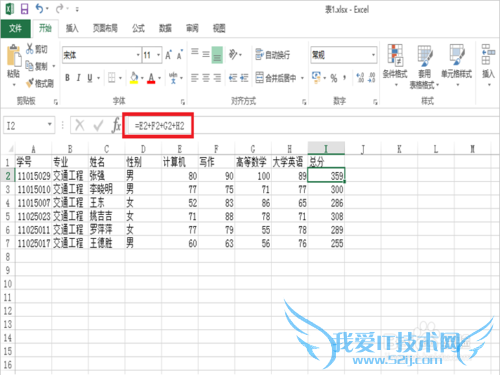The image size is (500, 375).
Task: Toggle Wrap Text (自动换行)
Action: (272, 54)
